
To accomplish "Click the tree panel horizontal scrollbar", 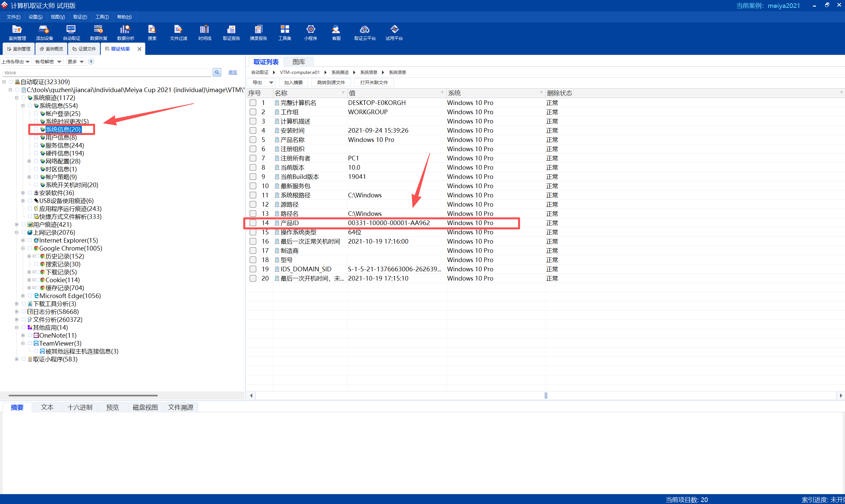I will pyautogui.click(x=83, y=395).
